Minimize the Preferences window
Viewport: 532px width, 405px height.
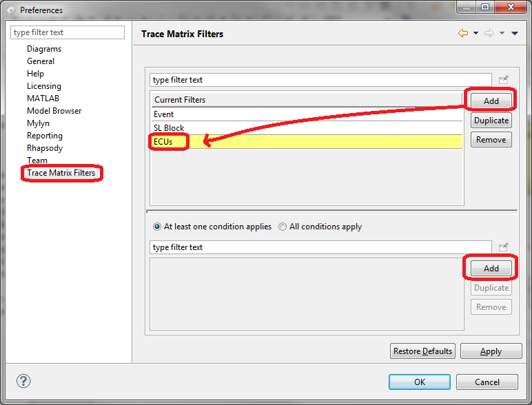coord(467,7)
